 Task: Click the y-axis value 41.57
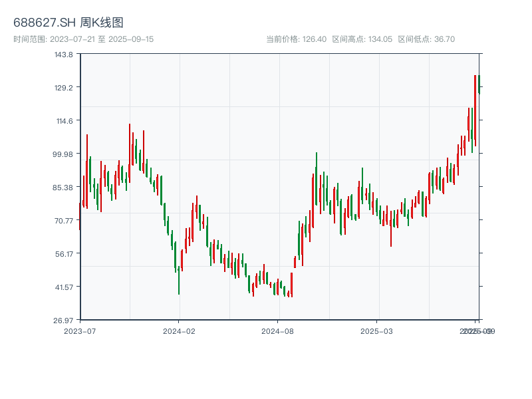(64, 287)
